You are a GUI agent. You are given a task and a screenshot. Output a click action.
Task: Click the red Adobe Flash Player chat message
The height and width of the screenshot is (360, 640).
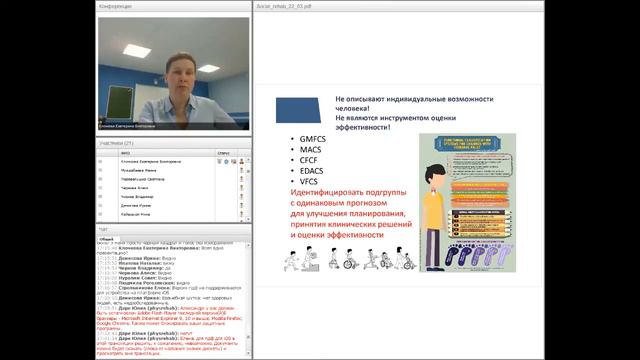169,318
